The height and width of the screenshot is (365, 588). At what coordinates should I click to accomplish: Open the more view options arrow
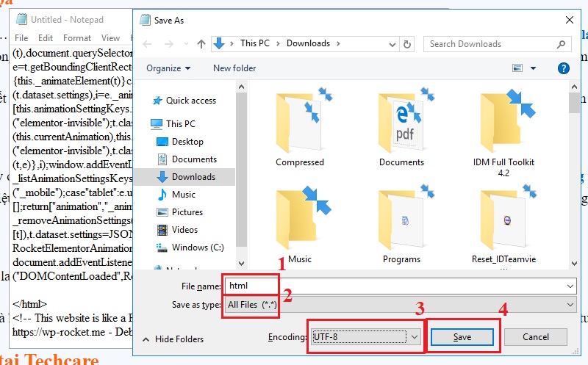(534, 68)
